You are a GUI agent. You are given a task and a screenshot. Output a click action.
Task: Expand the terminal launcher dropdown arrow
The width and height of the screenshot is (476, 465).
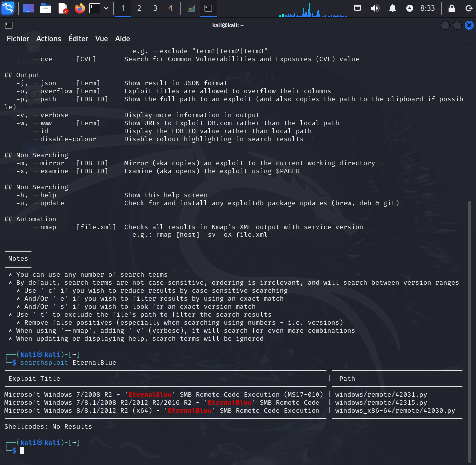(106, 8)
